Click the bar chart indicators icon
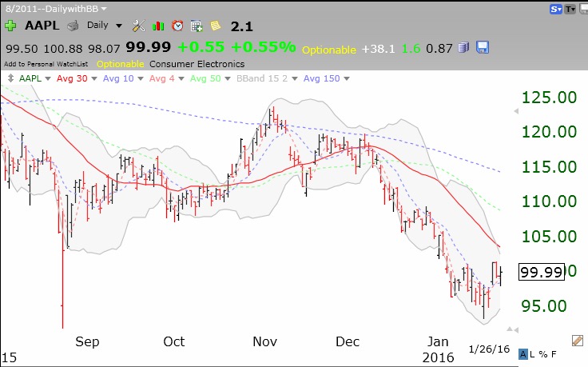Viewport: 588px width, 367px height. tap(158, 26)
